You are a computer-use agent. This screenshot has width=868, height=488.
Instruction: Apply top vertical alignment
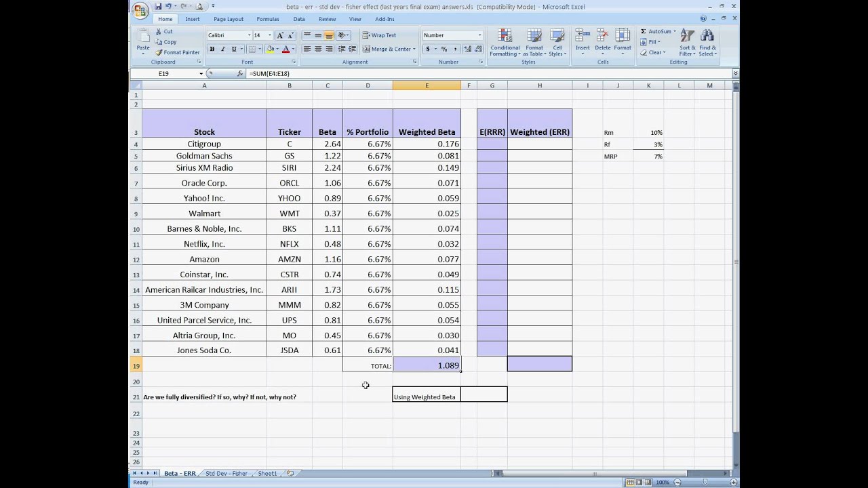(x=307, y=35)
